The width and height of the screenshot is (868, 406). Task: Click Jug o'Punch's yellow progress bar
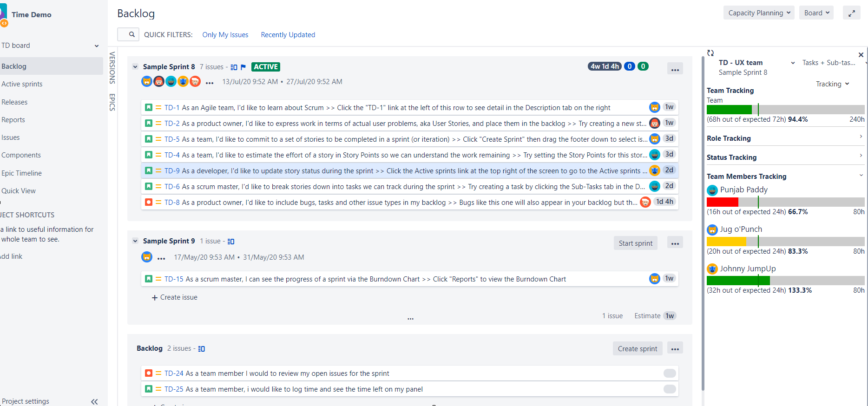click(x=726, y=242)
